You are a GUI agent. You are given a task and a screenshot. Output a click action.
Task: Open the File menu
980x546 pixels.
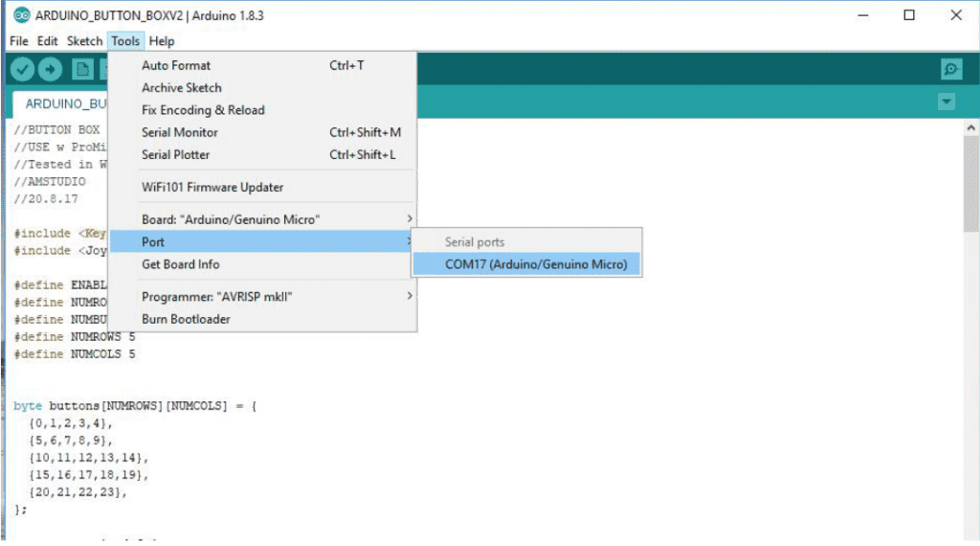19,41
